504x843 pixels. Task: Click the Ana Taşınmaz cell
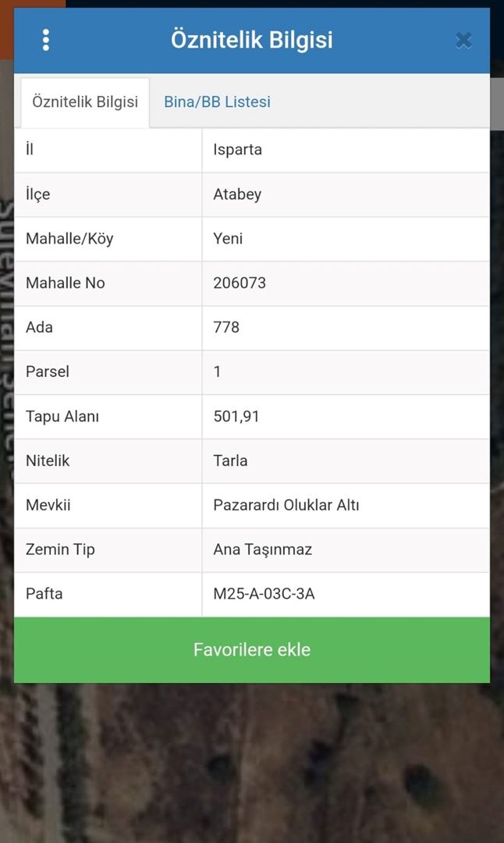262,550
